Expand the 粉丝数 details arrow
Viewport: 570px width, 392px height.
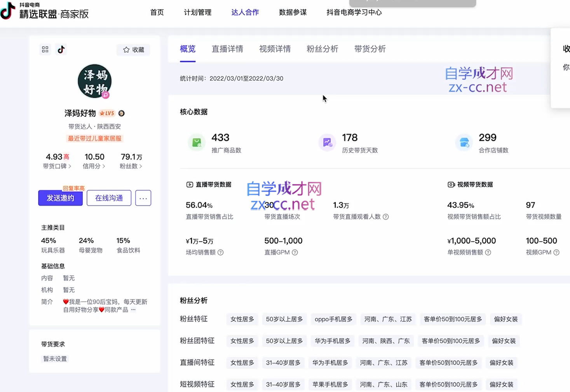click(141, 166)
